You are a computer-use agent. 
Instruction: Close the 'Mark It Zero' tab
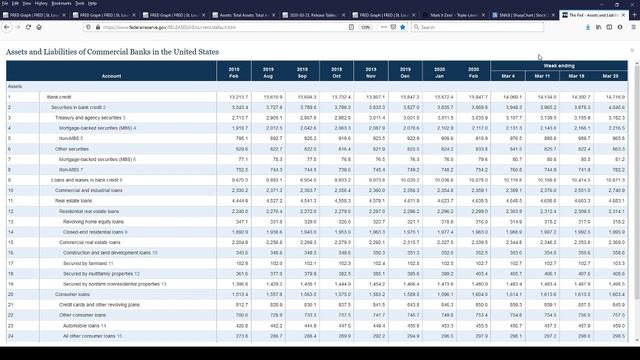click(x=483, y=15)
